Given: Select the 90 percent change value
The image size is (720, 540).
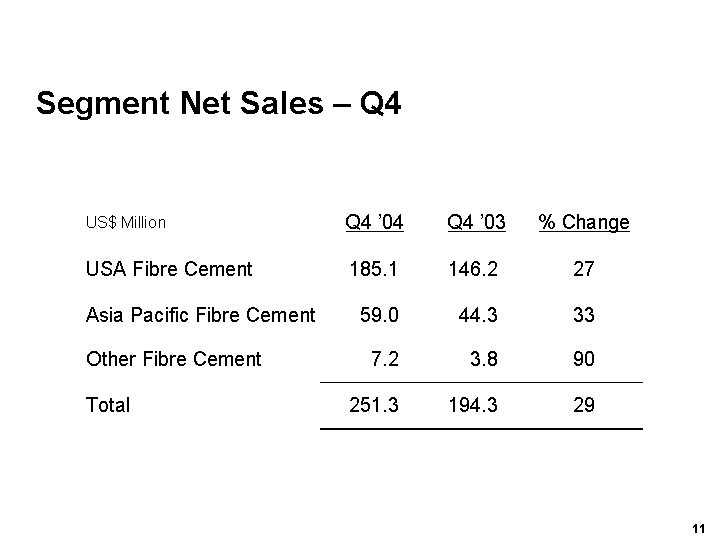Looking at the screenshot, I should pyautogui.click(x=584, y=359).
